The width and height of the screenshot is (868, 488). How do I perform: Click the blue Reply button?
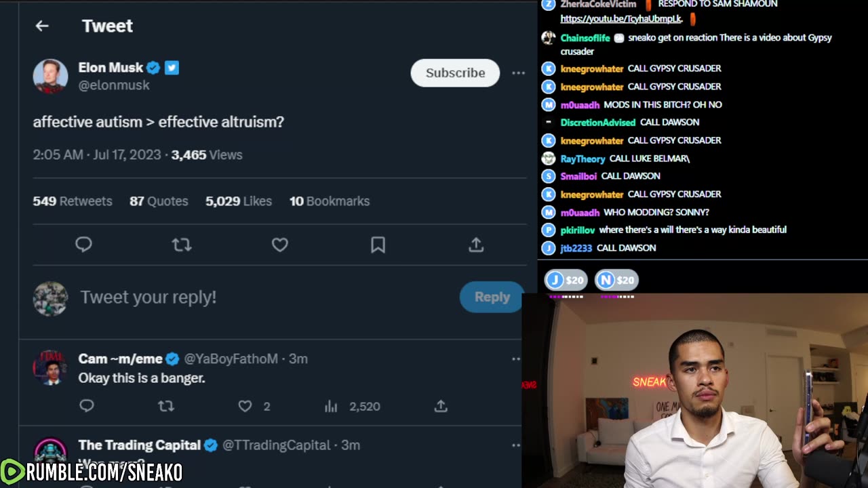pos(492,297)
